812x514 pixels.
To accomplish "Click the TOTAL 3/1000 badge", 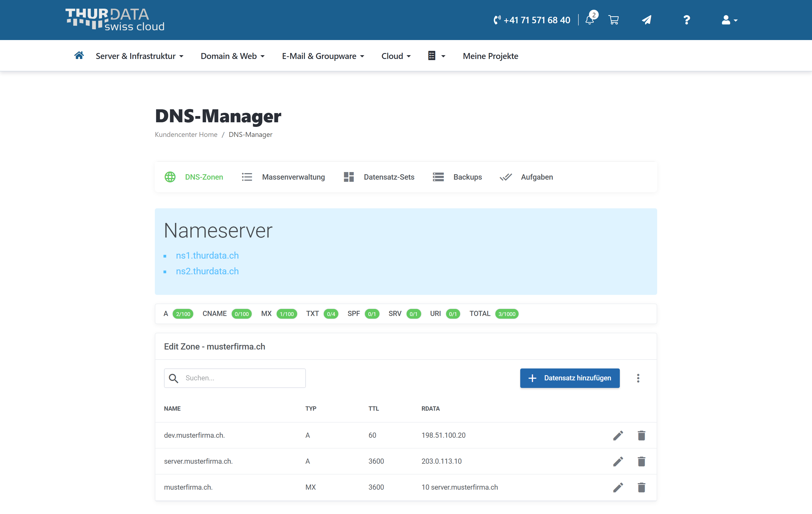I will (x=506, y=314).
